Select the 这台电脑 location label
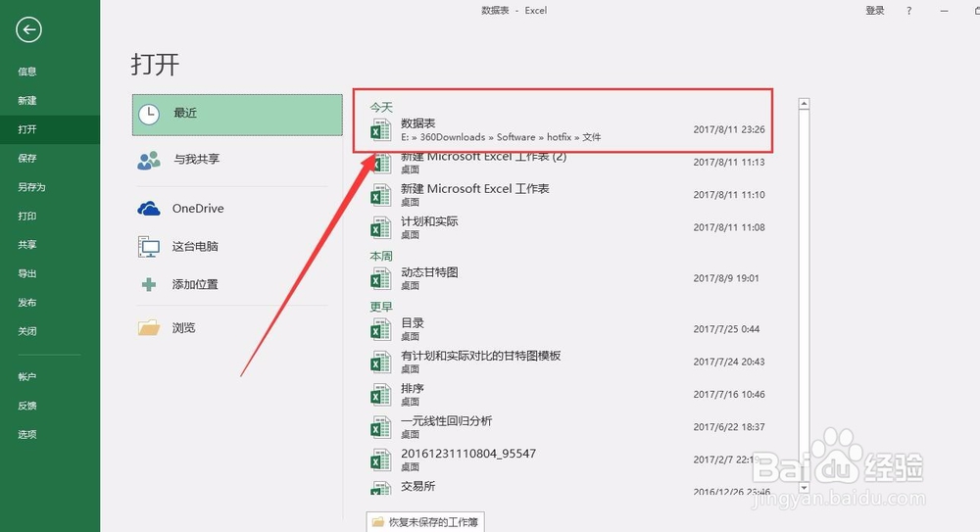This screenshot has height=532, width=980. coord(195,246)
